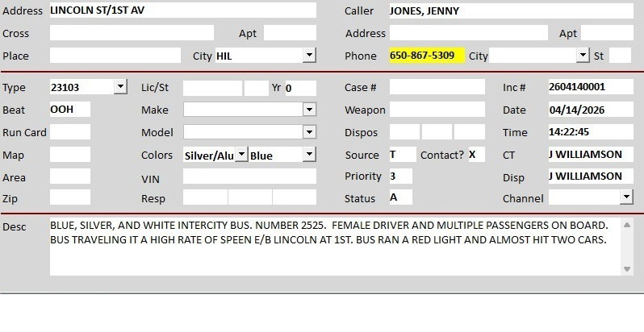Open the Blue secondary color dropdown
This screenshot has width=644, height=332.
pyautogui.click(x=309, y=155)
